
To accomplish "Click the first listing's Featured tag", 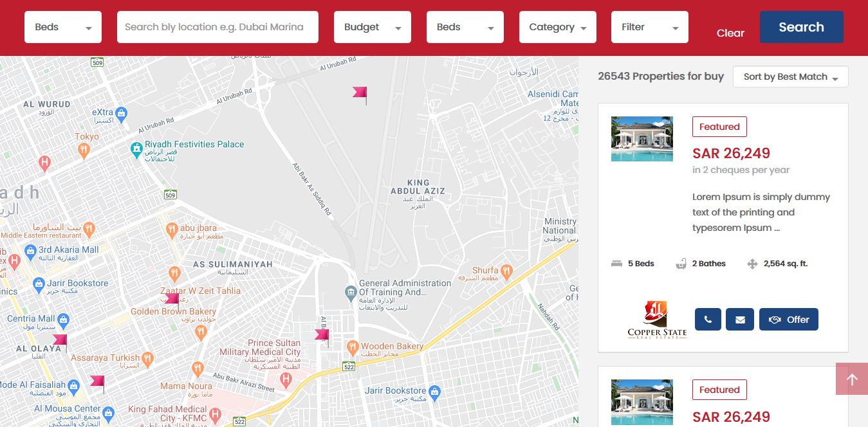I will (719, 127).
